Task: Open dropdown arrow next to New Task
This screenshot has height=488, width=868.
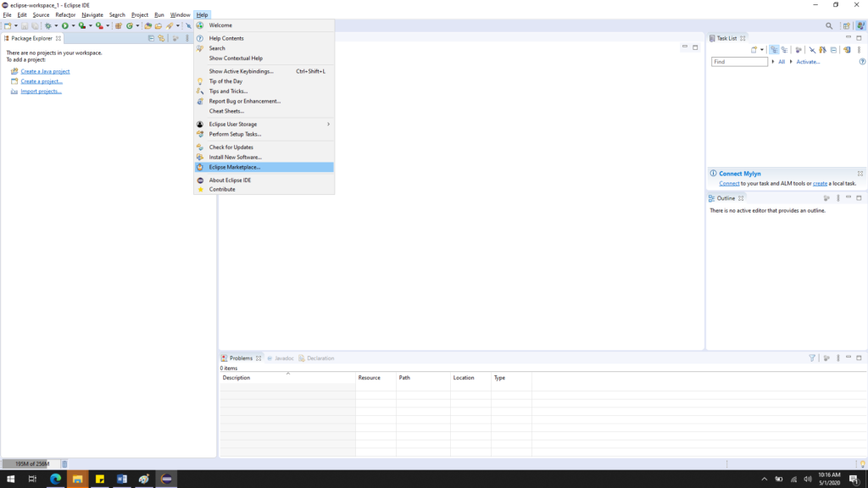Action: (762, 50)
